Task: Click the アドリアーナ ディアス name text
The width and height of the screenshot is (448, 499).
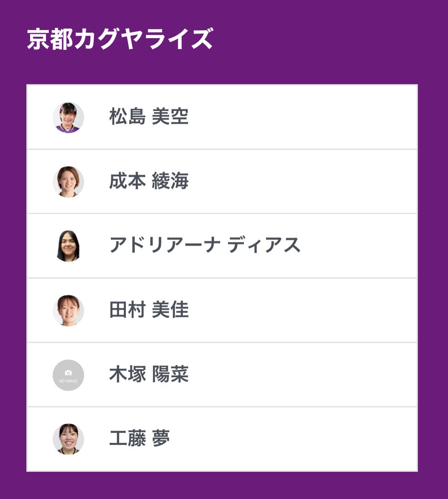Action: coord(205,245)
